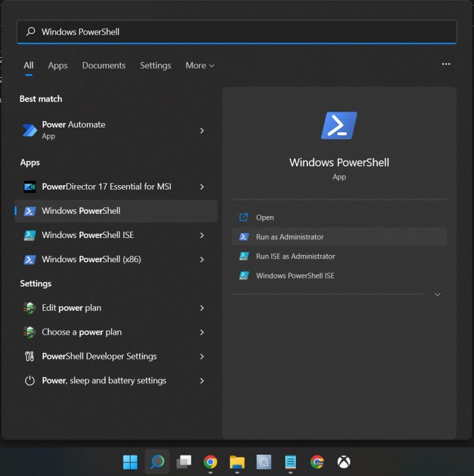Click the Windows PowerShell ISE icon in preview pane
The height and width of the screenshot is (476, 474).
tap(244, 276)
